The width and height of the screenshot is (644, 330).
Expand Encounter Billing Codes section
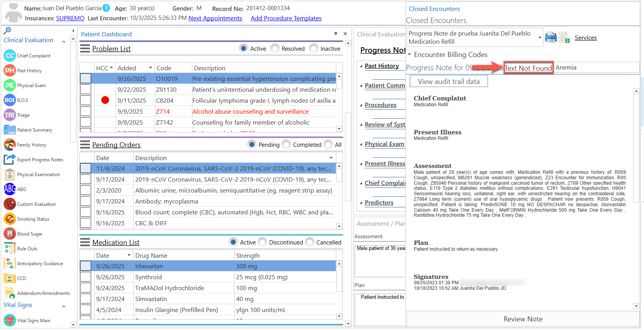pyautogui.click(x=409, y=55)
